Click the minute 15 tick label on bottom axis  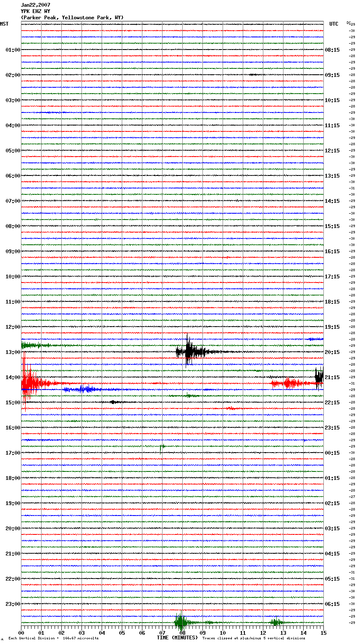pyautogui.click(x=323, y=633)
